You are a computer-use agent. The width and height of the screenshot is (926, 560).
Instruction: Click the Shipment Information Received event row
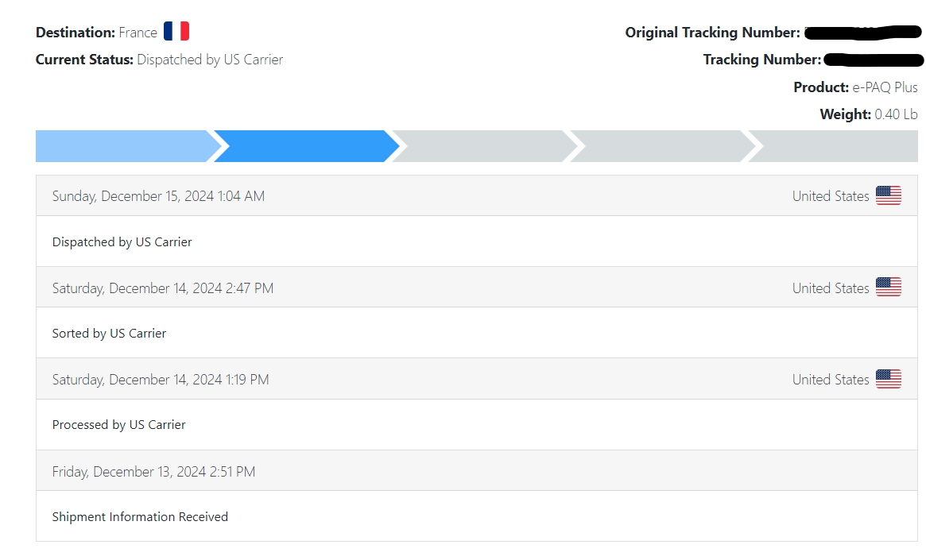click(477, 516)
